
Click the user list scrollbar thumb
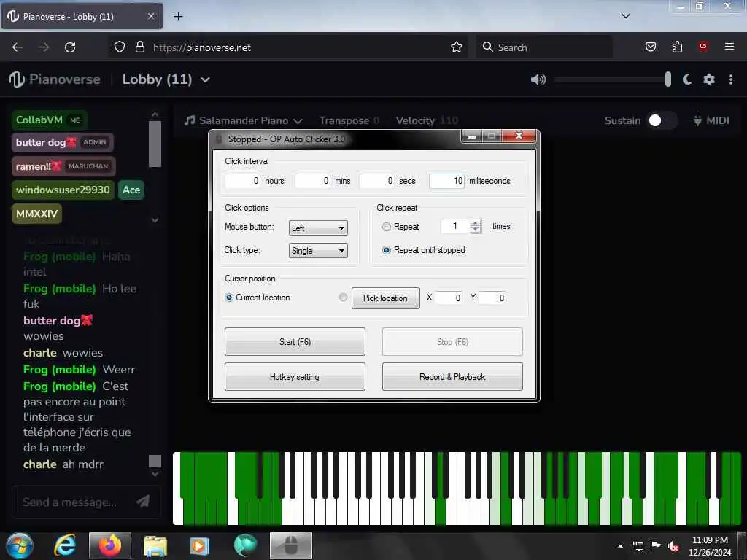[155, 144]
